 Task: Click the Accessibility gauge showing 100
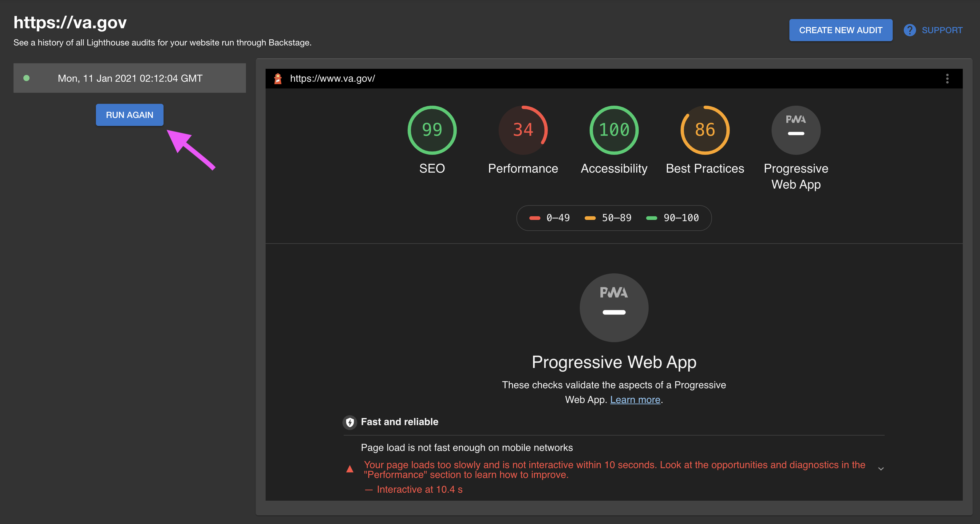(x=614, y=130)
